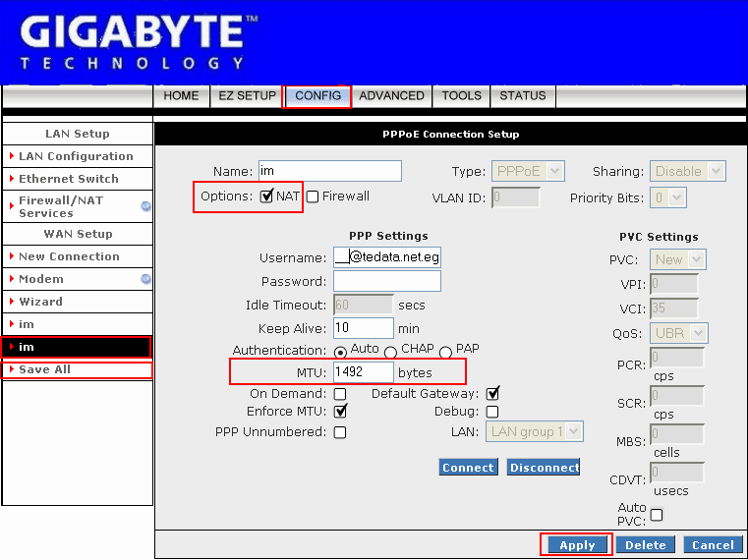Open the TOOLS tab
748x560 pixels.
click(461, 96)
